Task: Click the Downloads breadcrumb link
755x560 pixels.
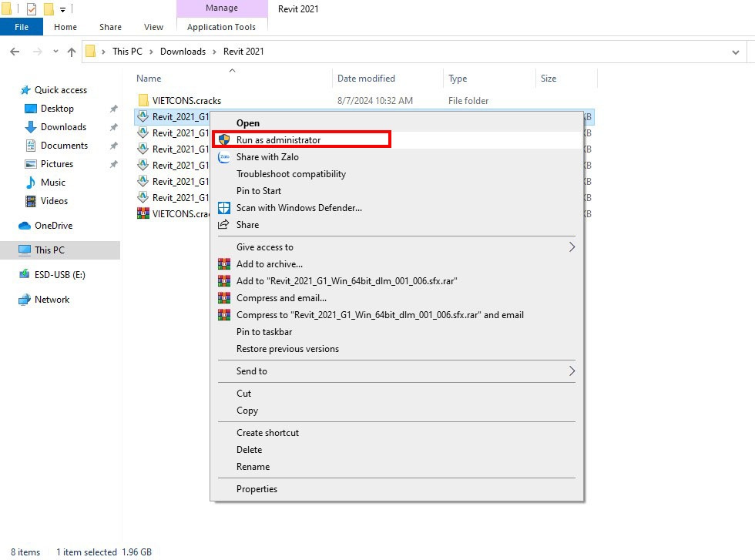Action: [x=183, y=51]
